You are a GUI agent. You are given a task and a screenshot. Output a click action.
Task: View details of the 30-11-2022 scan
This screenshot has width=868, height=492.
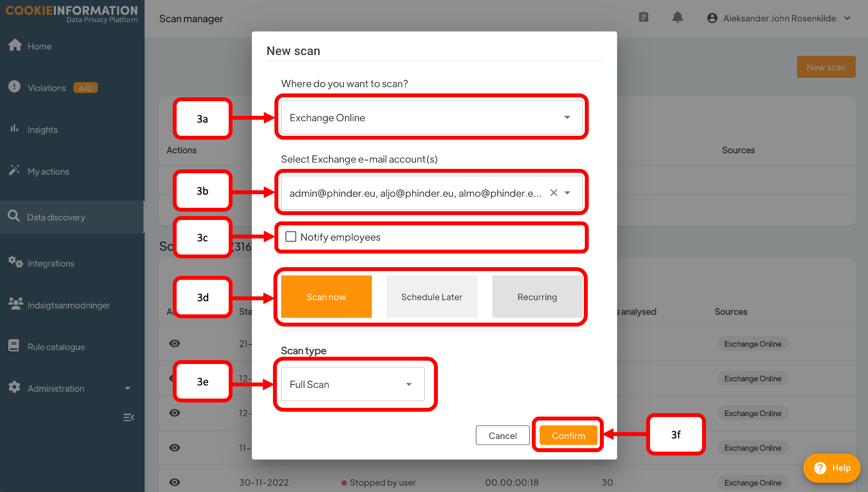click(x=175, y=482)
